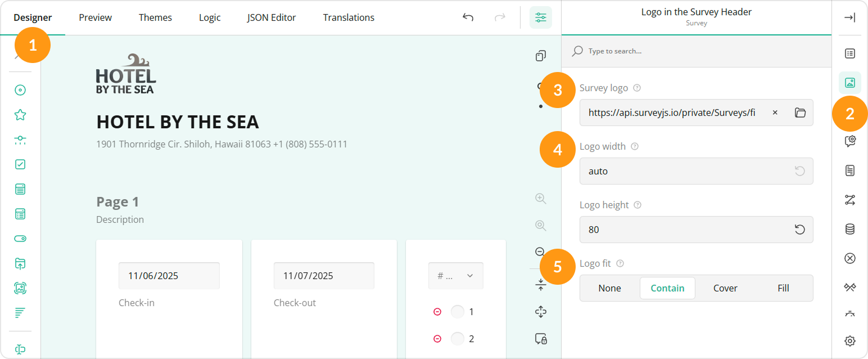This screenshot has height=359, width=868.
Task: Click the folder icon in Survey logo field
Action: [800, 113]
